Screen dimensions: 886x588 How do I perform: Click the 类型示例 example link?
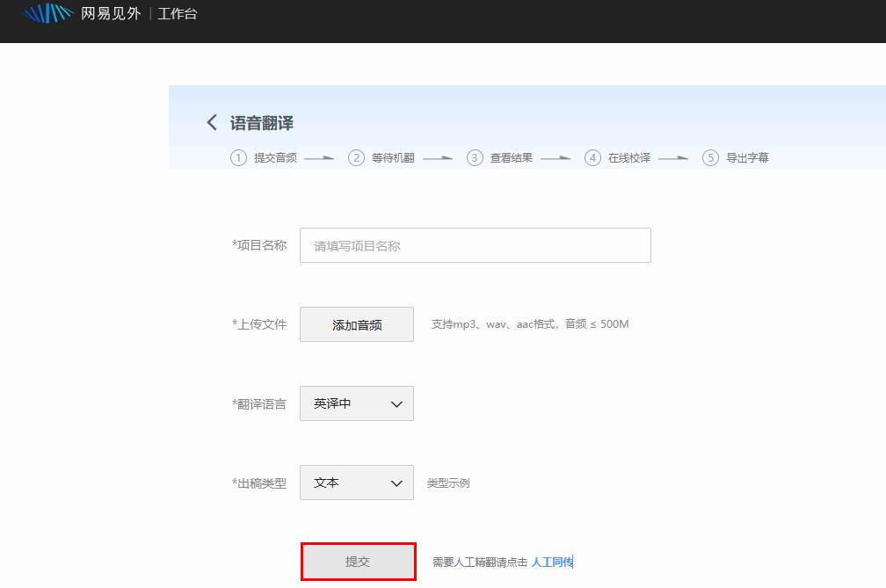[x=450, y=483]
